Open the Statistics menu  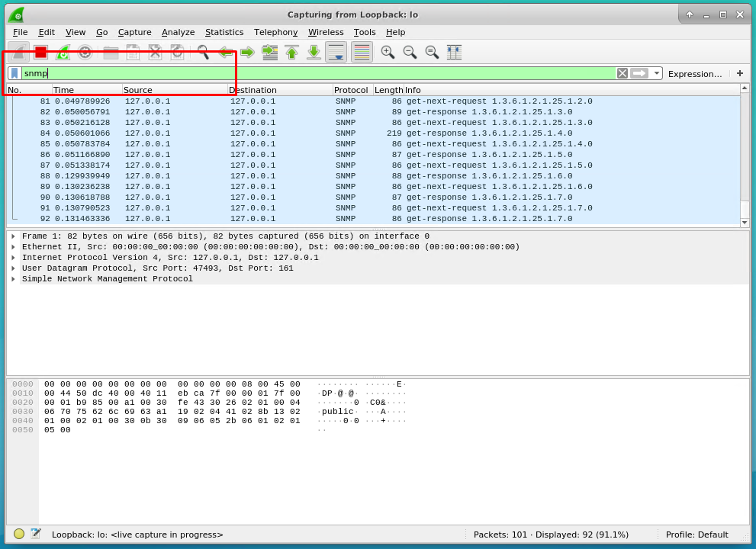point(224,32)
